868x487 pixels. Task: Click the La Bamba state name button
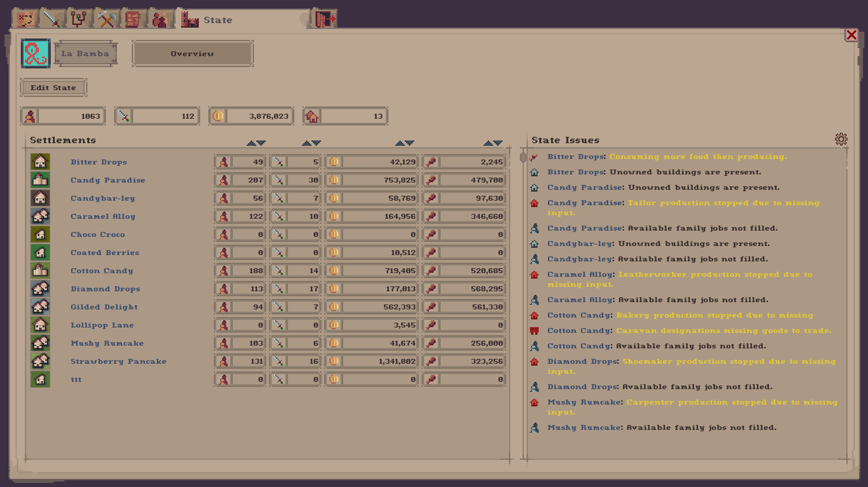click(85, 53)
